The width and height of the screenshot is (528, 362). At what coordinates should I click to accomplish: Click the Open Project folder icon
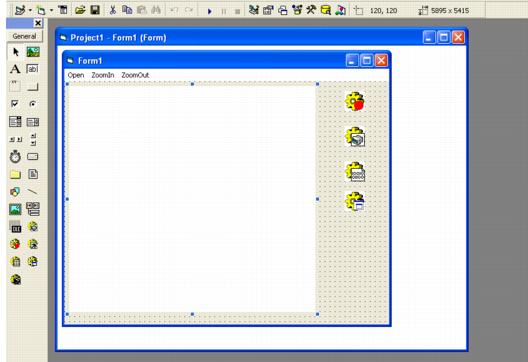80,10
